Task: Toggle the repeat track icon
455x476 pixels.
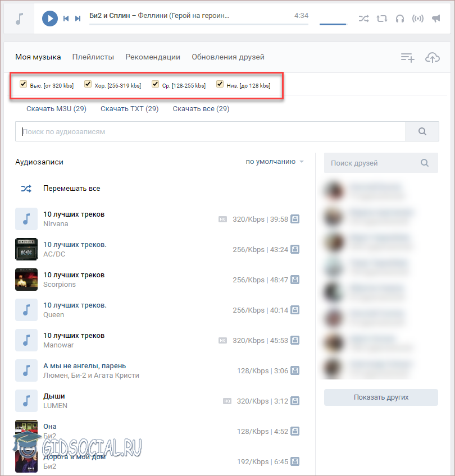Action: (382, 19)
